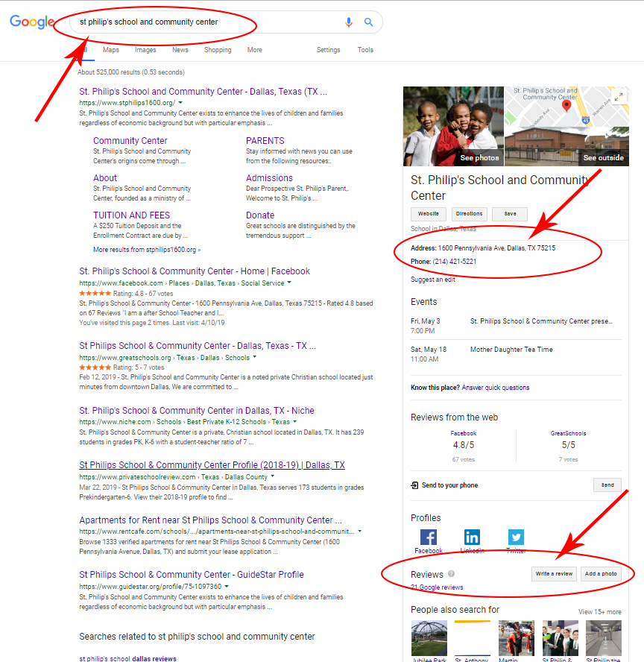This screenshot has height=662, width=644.
Task: Start voice search with the microphone icon
Action: coord(349,22)
